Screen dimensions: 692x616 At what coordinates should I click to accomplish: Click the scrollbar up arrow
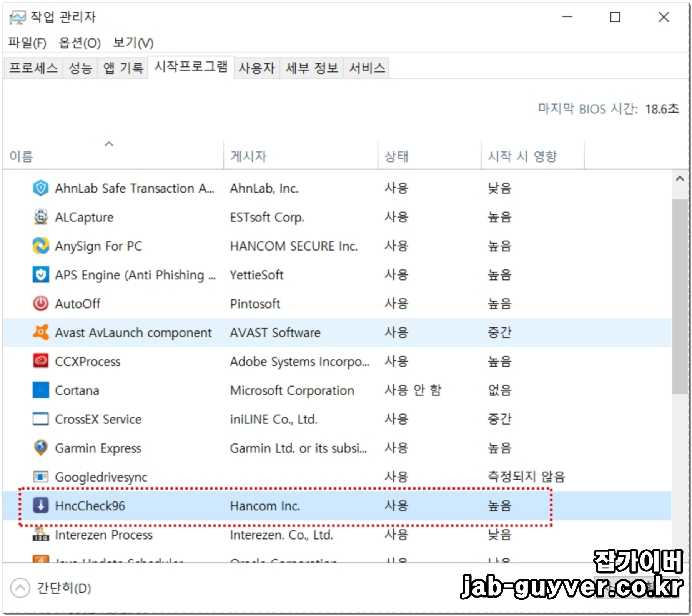click(680, 179)
